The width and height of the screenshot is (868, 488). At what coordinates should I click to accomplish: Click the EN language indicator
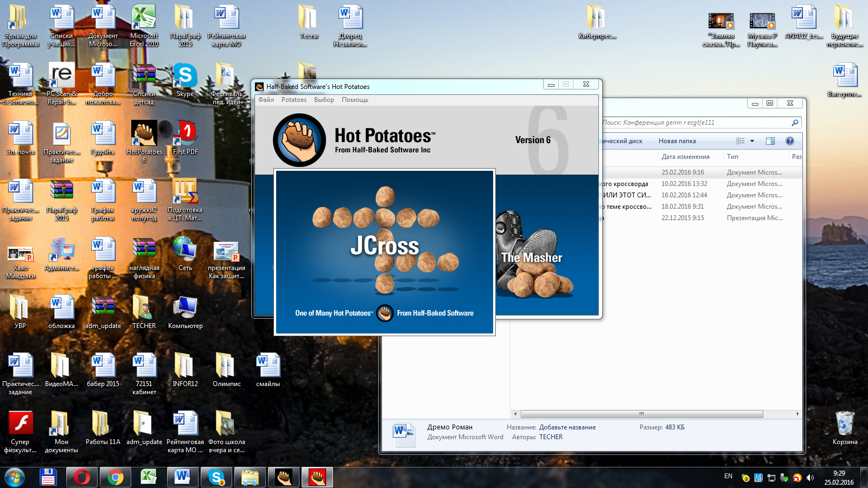[x=728, y=476]
